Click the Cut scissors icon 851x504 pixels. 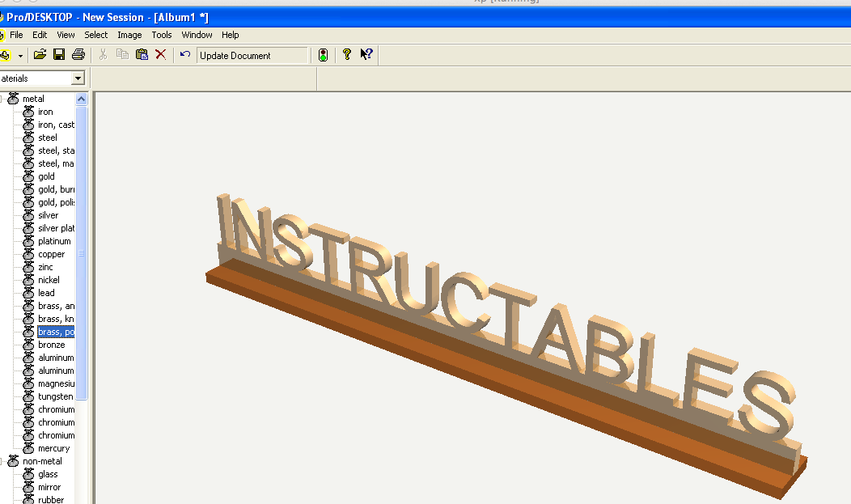(103, 54)
